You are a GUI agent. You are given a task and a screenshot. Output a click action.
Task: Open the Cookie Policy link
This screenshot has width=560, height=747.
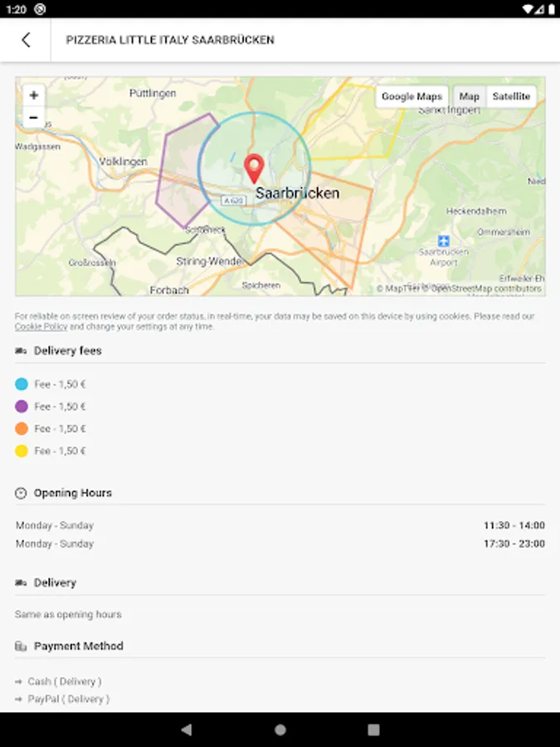point(41,327)
